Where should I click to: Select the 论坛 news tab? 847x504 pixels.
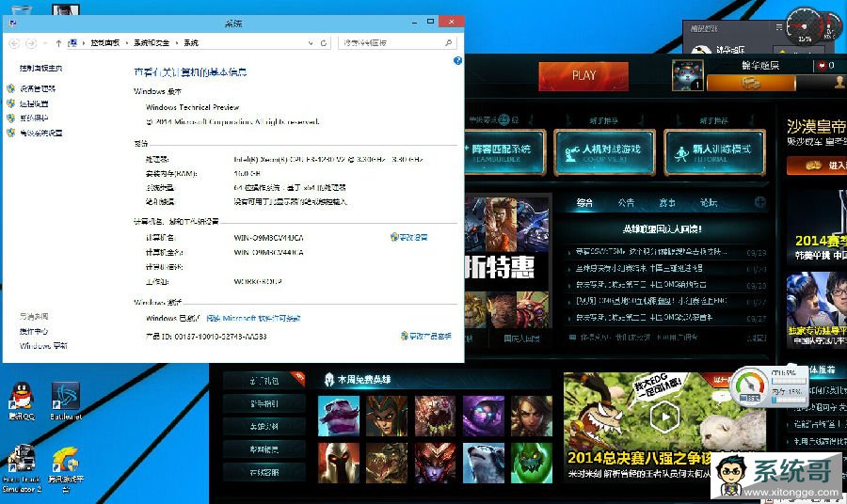click(708, 203)
